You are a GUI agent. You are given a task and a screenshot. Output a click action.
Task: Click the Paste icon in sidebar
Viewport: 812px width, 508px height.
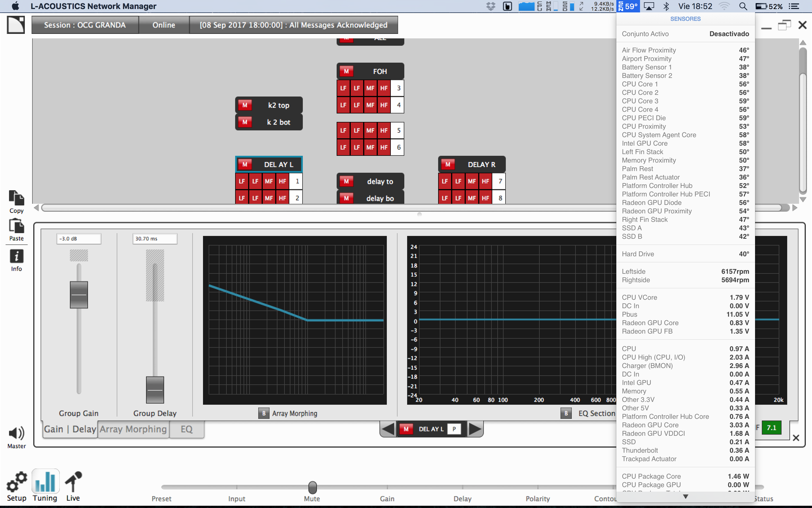click(16, 226)
